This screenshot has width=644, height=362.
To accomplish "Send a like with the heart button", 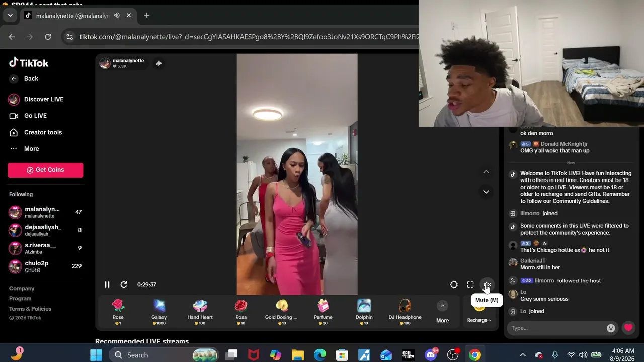I will pos(628,328).
